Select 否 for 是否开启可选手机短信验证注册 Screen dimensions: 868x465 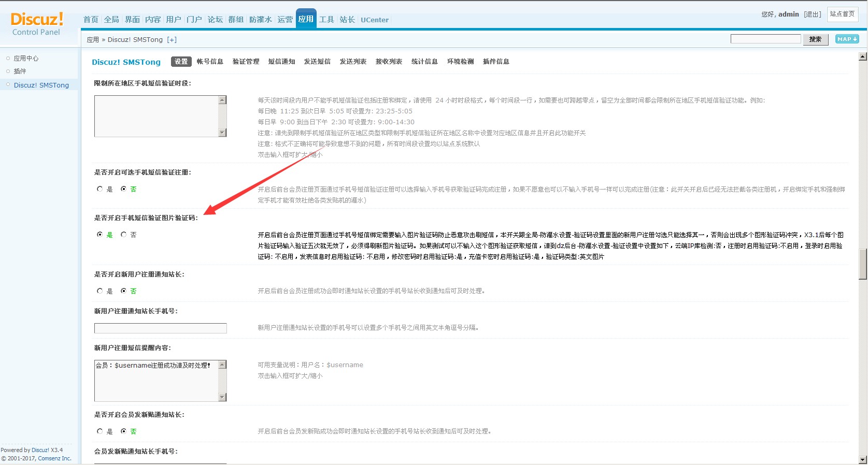(x=123, y=189)
